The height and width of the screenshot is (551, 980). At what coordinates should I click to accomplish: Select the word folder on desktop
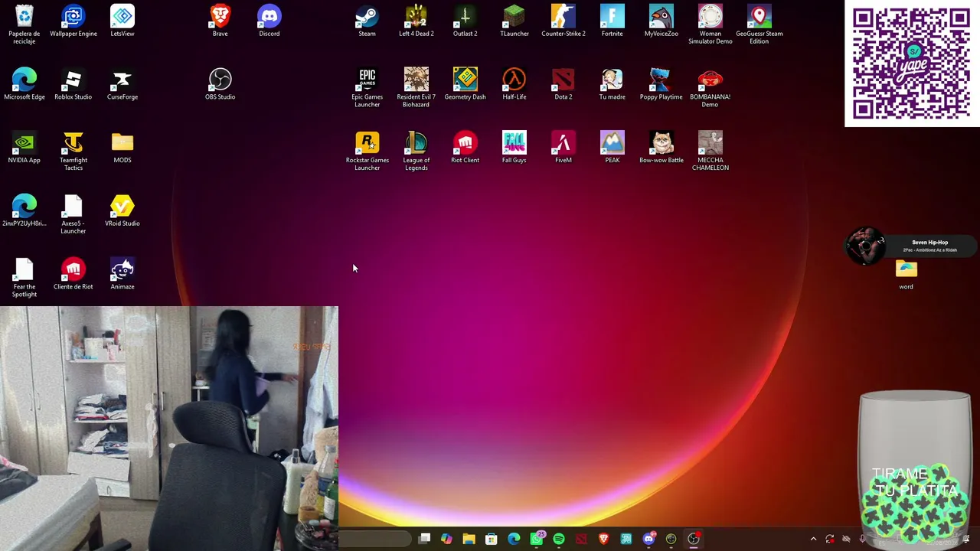coord(906,275)
